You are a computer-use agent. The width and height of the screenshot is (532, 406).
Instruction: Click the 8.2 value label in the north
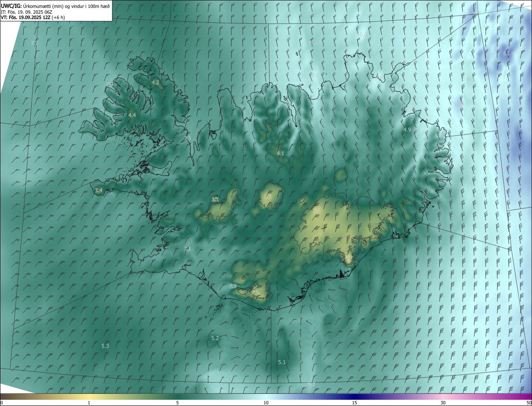[313, 43]
